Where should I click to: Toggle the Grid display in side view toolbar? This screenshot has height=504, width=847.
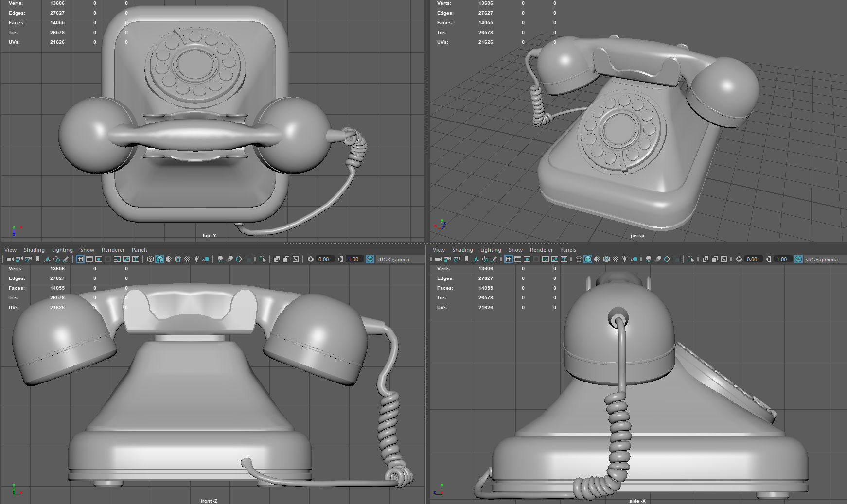click(x=509, y=259)
